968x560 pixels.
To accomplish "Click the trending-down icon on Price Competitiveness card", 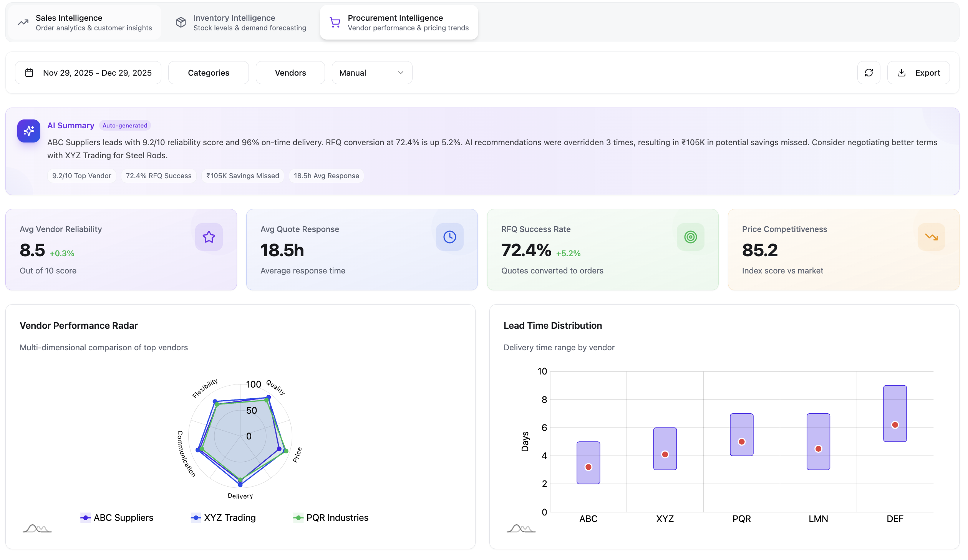I will click(x=932, y=237).
